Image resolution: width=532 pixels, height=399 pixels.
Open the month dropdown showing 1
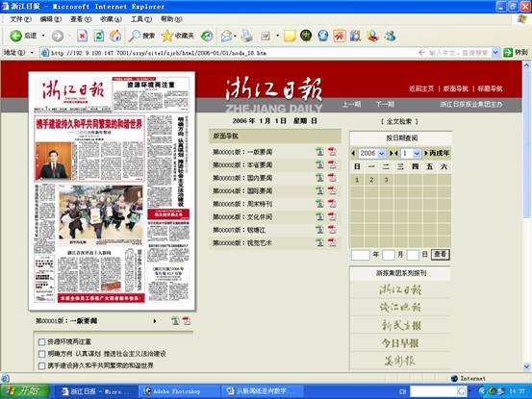(417, 154)
